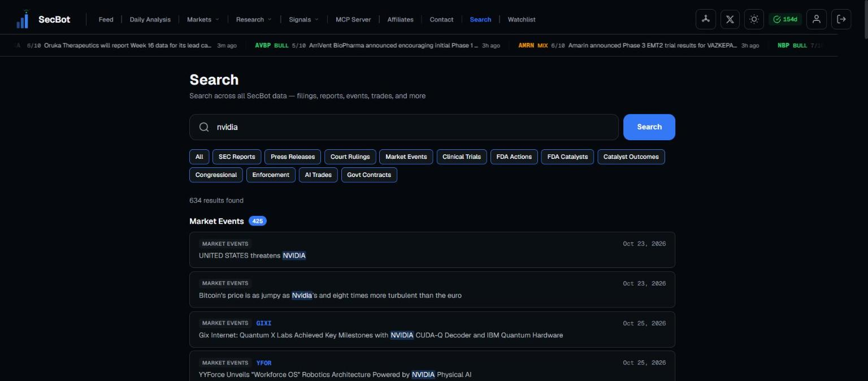
Task: Navigate to Affiliates
Action: (400, 19)
